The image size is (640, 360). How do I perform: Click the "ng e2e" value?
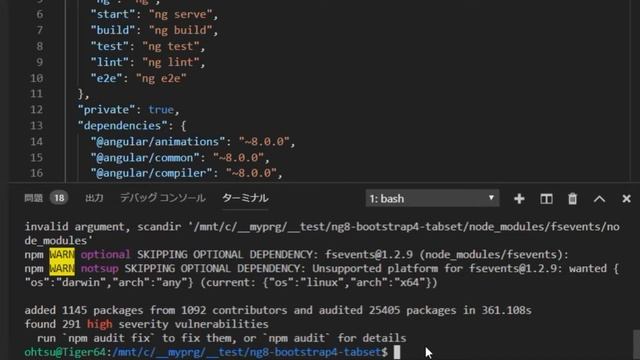161,78
